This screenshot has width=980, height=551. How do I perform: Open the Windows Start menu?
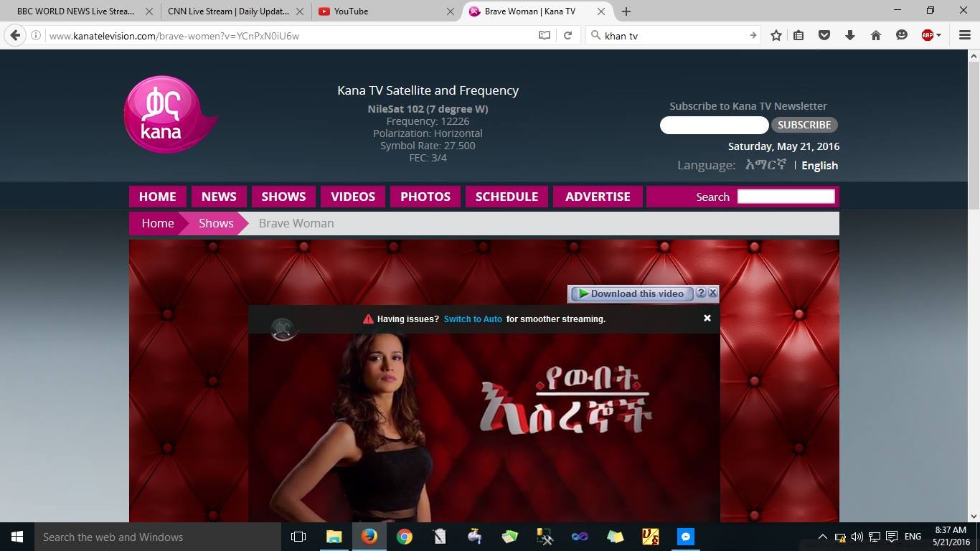click(17, 537)
